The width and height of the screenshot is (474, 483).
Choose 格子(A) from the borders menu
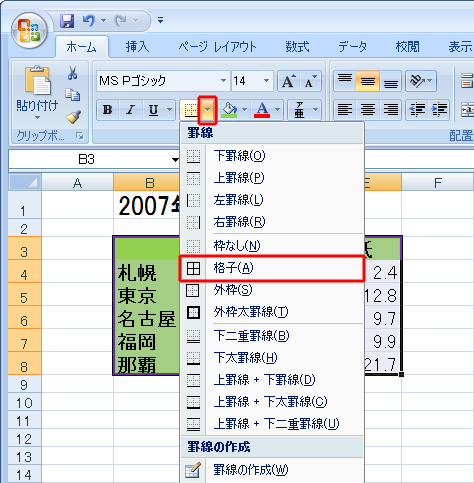pyautogui.click(x=272, y=268)
